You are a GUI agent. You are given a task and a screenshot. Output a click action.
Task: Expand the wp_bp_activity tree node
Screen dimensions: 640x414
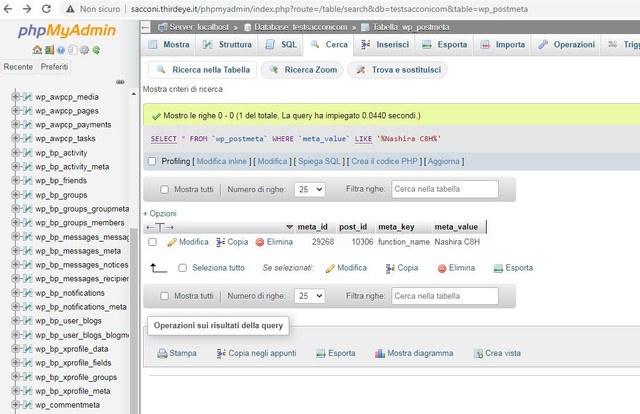(16, 153)
